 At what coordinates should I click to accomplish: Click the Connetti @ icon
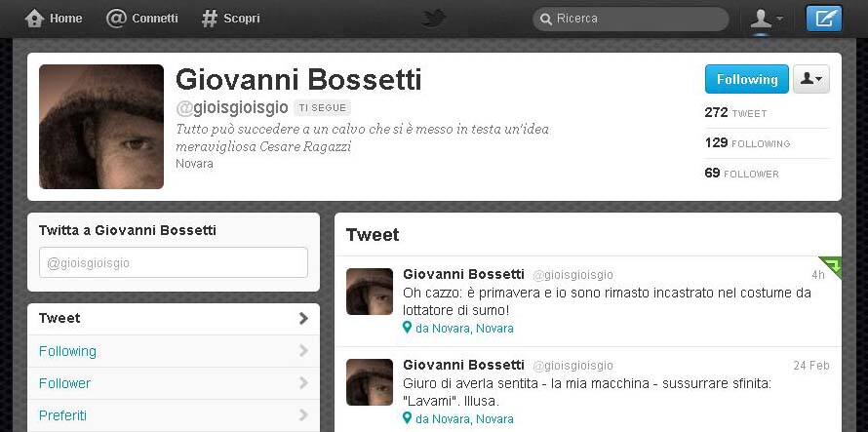[x=116, y=19]
